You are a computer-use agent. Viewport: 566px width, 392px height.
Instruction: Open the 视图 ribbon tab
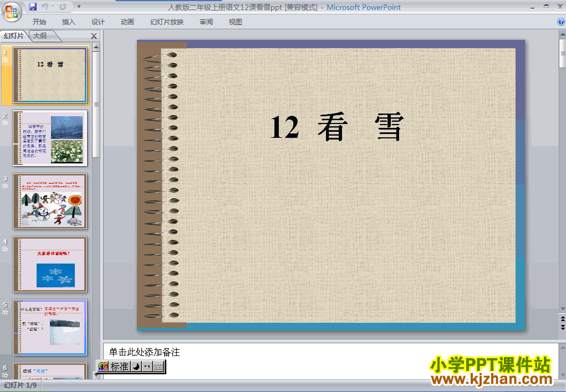236,22
